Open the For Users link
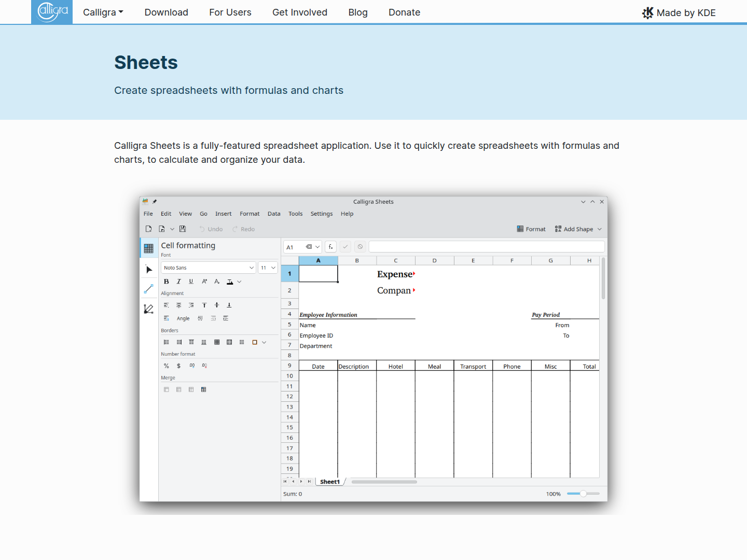Screen dimensions: 747x560 [x=230, y=12]
